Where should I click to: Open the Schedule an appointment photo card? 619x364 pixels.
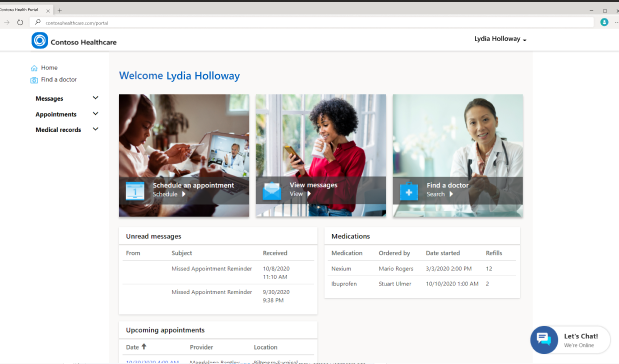pos(184,155)
